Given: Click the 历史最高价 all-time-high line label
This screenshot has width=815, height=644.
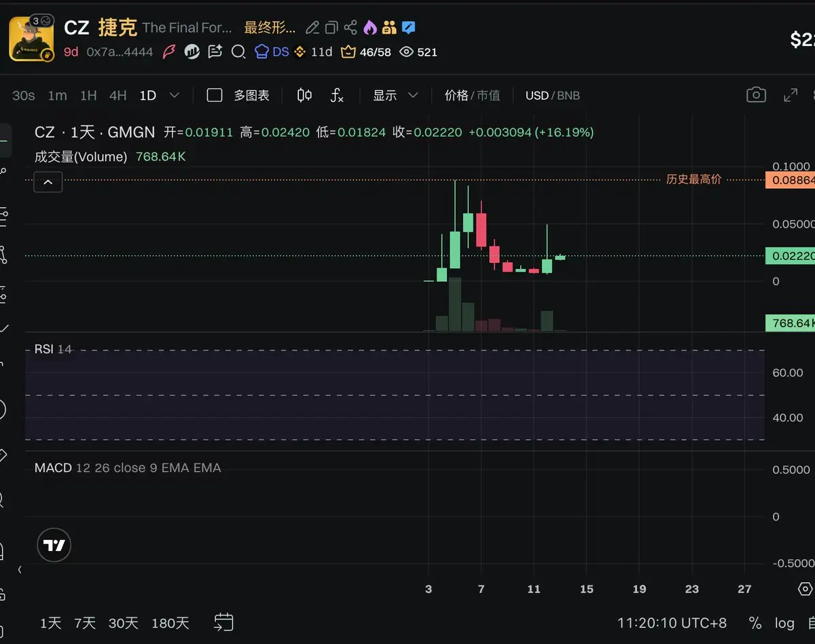Looking at the screenshot, I should click(693, 179).
